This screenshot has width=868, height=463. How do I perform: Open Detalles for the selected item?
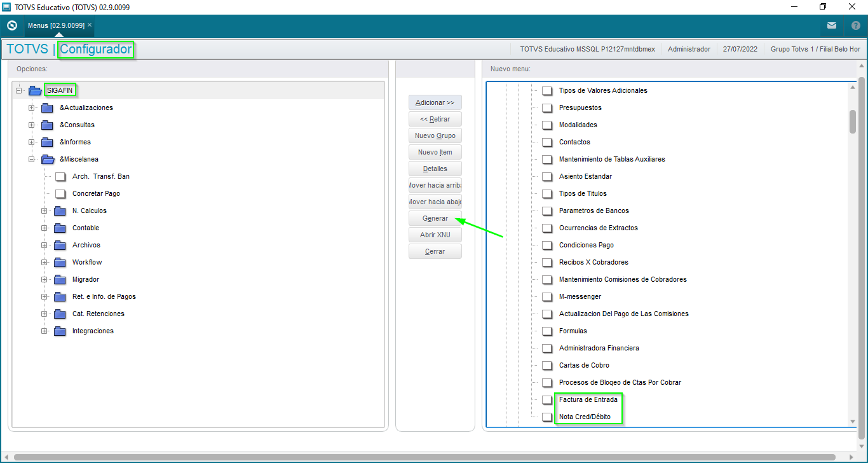tap(435, 169)
